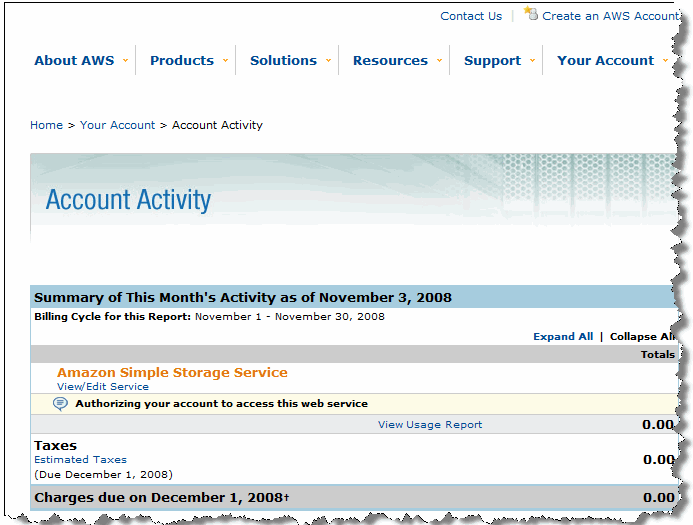The width and height of the screenshot is (693, 525).
Task: Open the Solutions menu
Action: tap(283, 60)
